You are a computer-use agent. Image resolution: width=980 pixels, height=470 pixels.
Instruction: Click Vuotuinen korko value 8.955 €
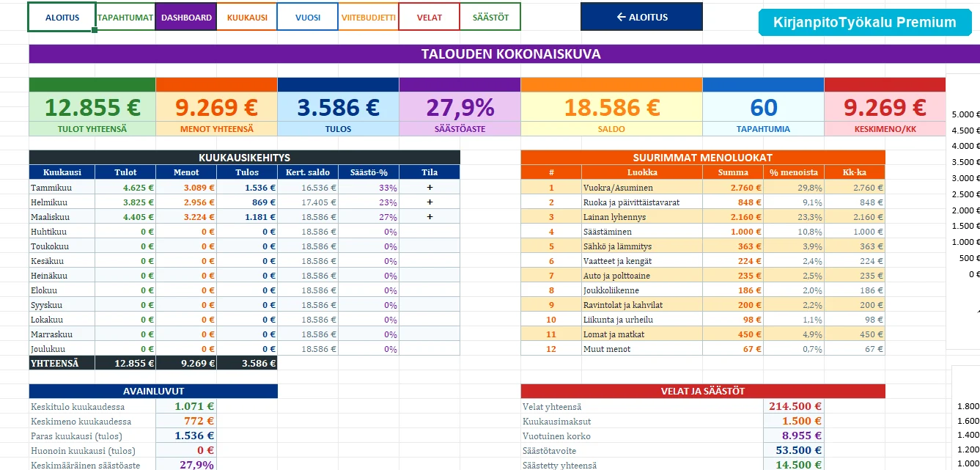coord(794,435)
